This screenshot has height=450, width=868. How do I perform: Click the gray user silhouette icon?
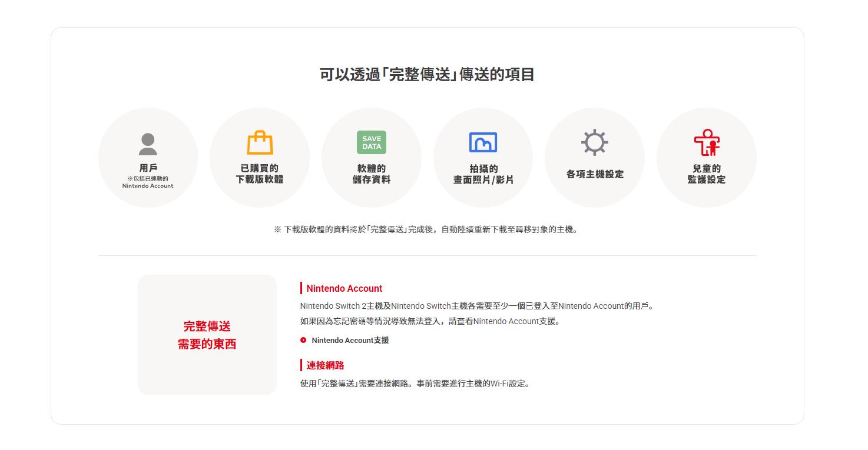tap(148, 144)
